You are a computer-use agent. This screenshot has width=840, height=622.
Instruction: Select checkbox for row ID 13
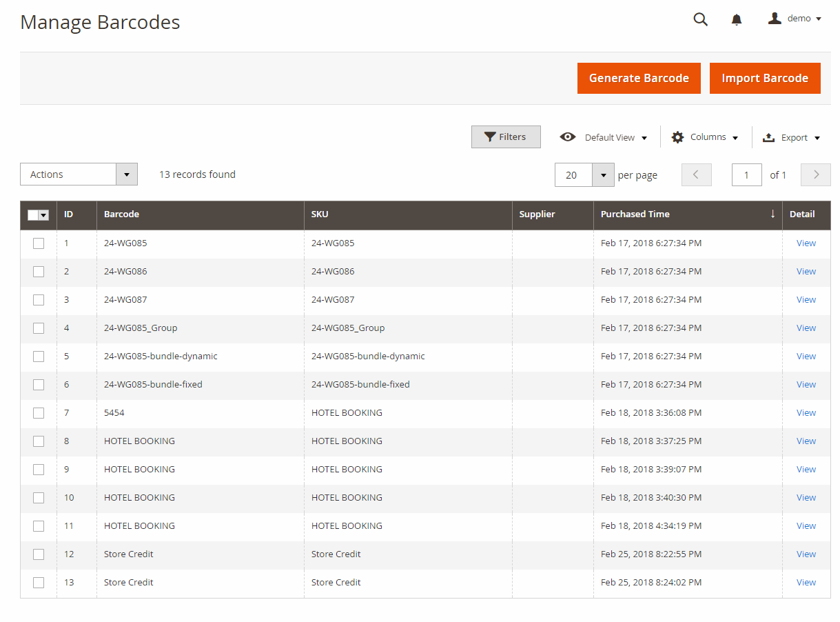(x=39, y=582)
